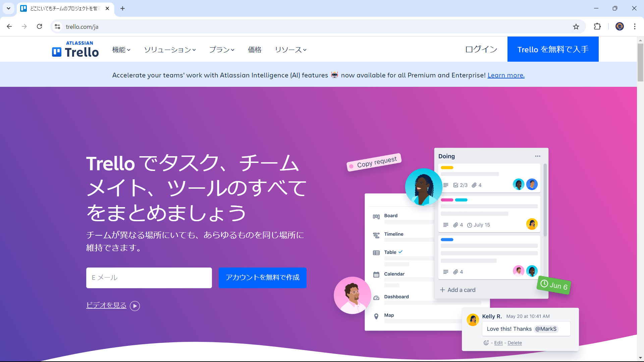Click play icon next to ビデオを見る
This screenshot has width=644, height=362.
tap(135, 306)
